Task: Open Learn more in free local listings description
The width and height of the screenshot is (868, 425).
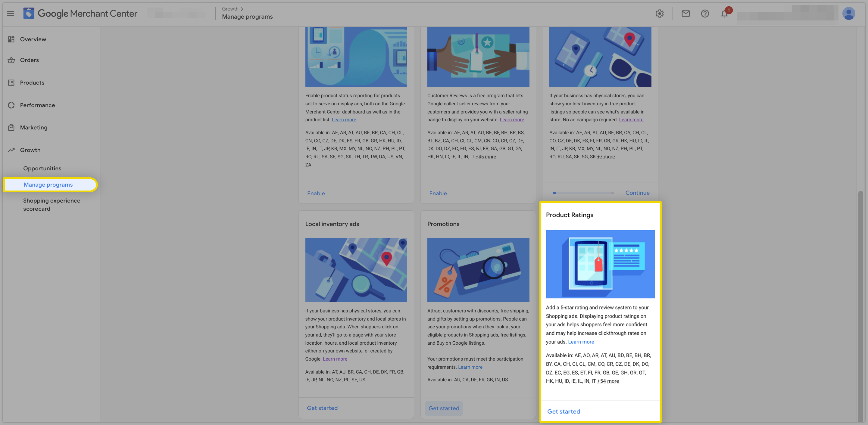Action: pos(631,119)
